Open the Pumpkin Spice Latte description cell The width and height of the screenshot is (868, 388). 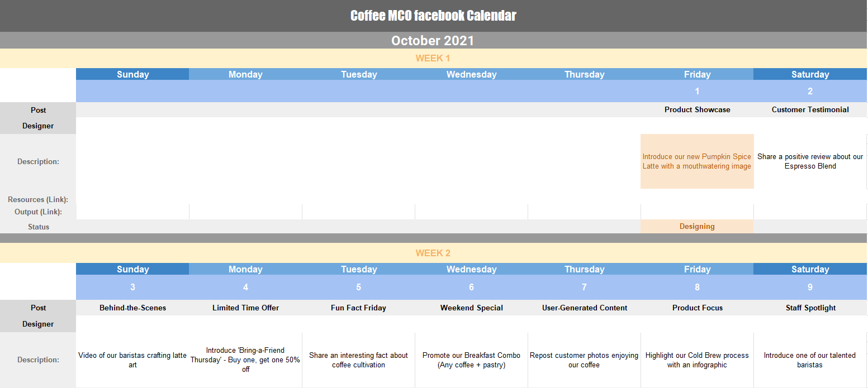coord(697,161)
